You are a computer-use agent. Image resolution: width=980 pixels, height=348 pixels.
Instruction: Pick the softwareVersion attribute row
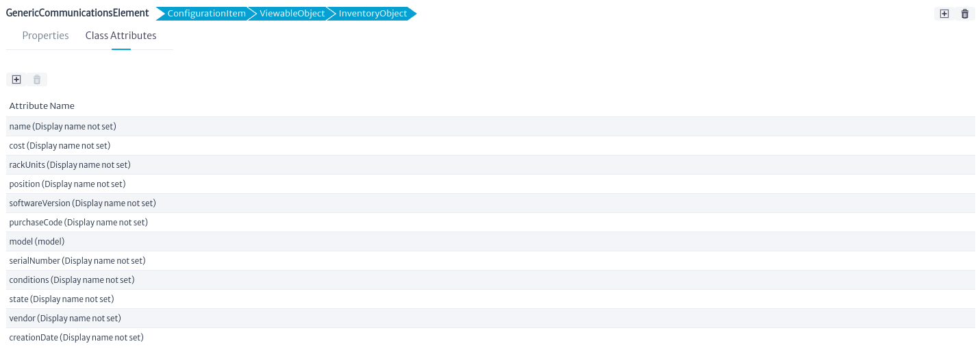pyautogui.click(x=490, y=203)
